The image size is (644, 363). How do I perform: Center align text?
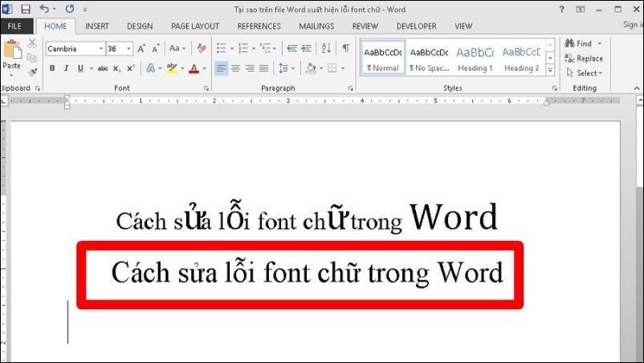[235, 68]
